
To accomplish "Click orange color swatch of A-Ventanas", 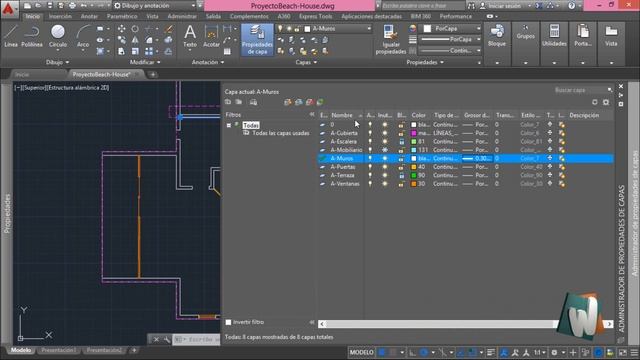I will tap(413, 184).
